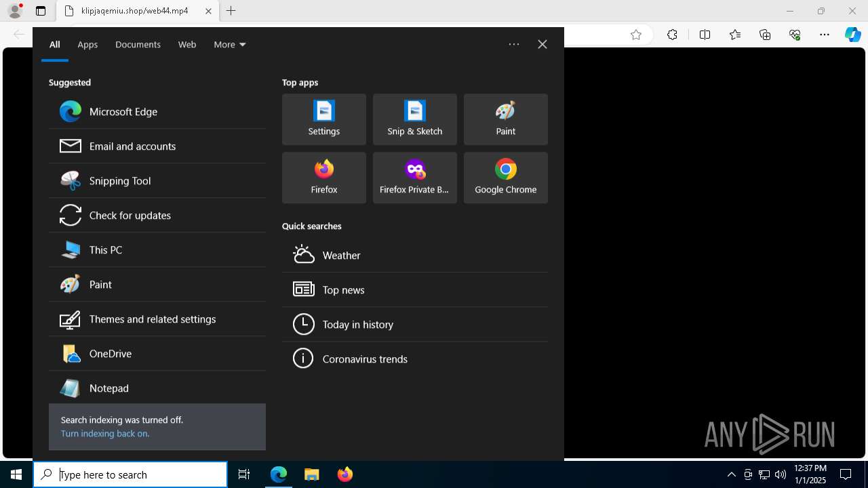Click Edge icon on taskbar
The height and width of the screenshot is (488, 868).
[x=279, y=474]
